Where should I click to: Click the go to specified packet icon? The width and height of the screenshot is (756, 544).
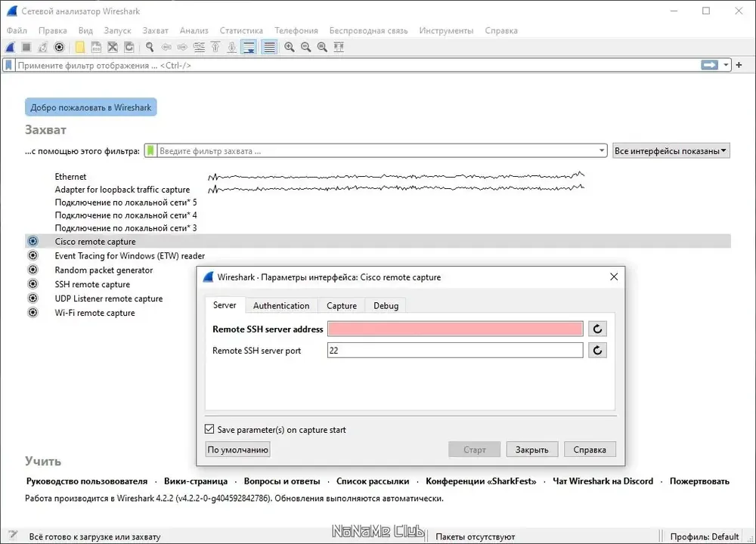(199, 47)
